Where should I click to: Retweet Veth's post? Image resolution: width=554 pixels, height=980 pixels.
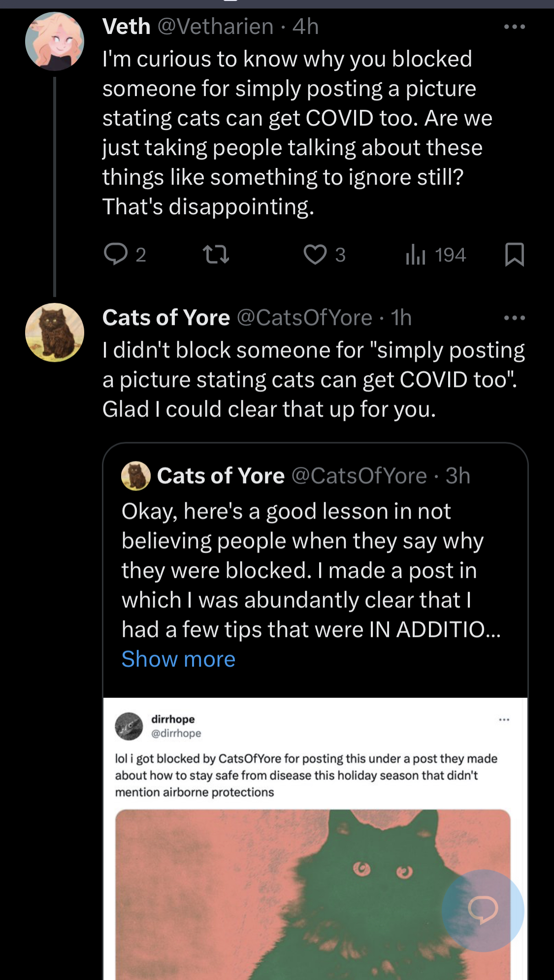[216, 255]
